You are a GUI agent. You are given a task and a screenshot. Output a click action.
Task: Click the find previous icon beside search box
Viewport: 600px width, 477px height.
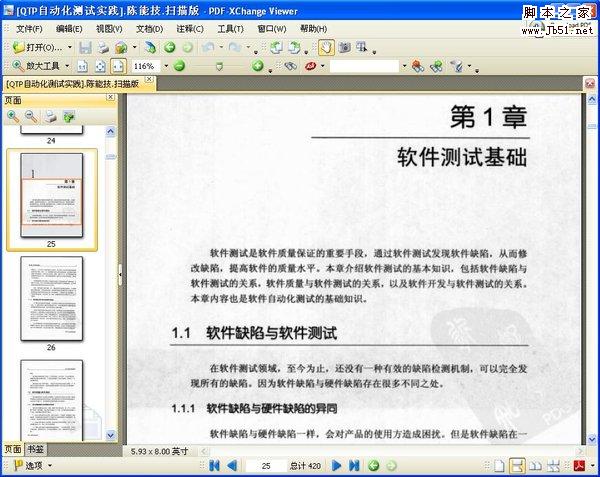click(418, 66)
